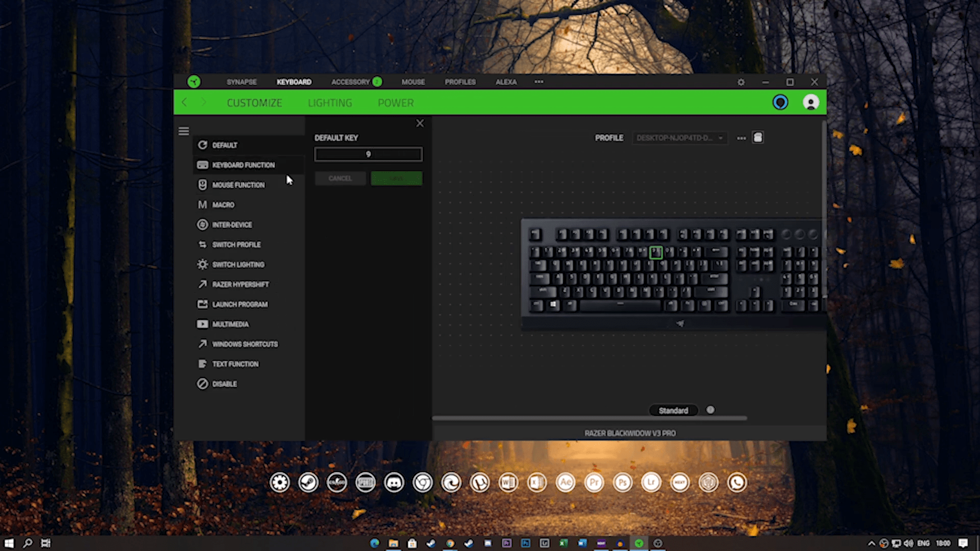The height and width of the screenshot is (551, 980).
Task: Open Word from the desktop dock
Action: [508, 482]
